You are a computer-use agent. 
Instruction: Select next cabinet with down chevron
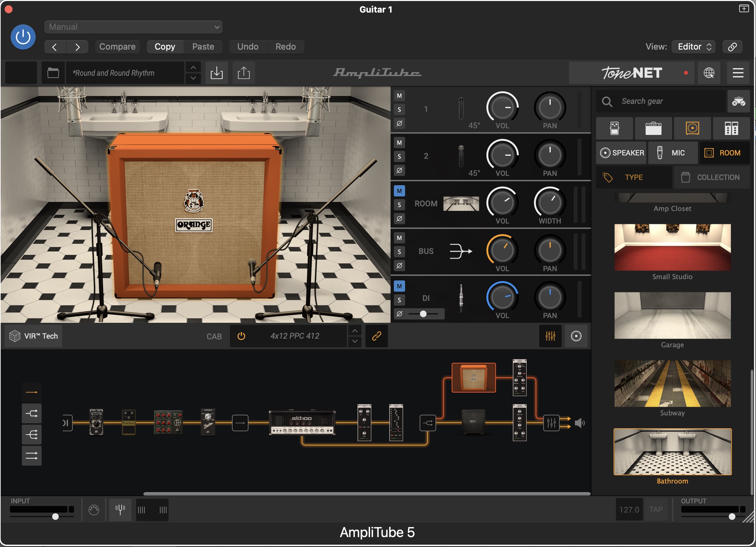point(355,341)
